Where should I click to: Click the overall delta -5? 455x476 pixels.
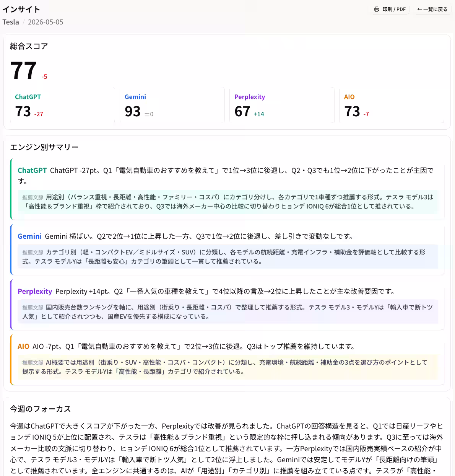(x=44, y=77)
